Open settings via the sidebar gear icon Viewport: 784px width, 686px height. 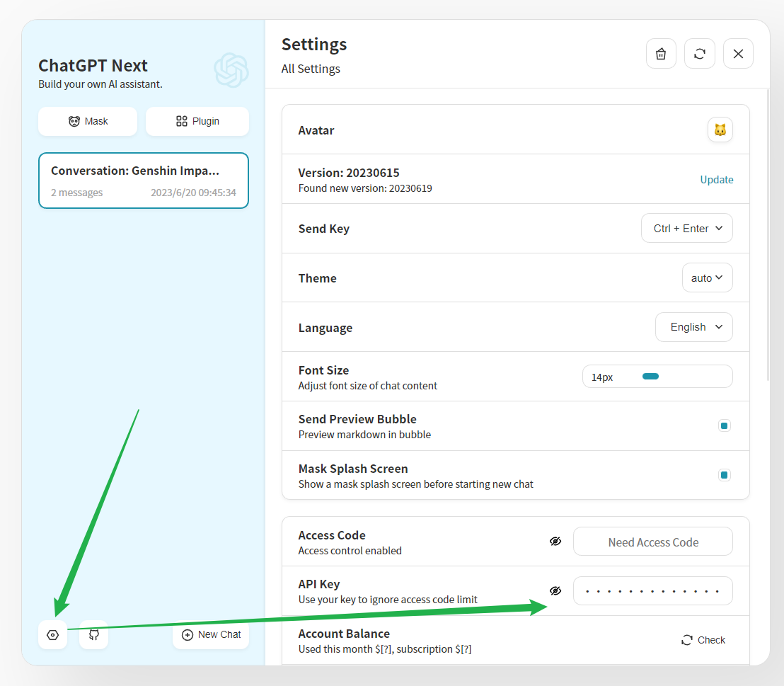(52, 635)
